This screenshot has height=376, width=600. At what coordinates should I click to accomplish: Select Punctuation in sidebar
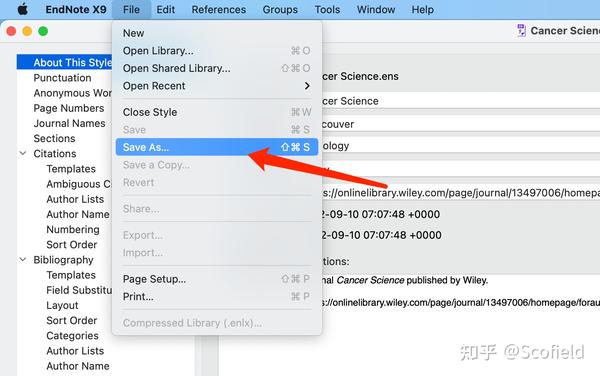[x=62, y=78]
